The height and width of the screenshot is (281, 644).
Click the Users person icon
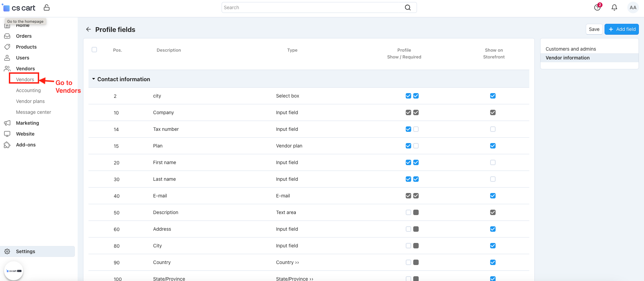pyautogui.click(x=7, y=58)
